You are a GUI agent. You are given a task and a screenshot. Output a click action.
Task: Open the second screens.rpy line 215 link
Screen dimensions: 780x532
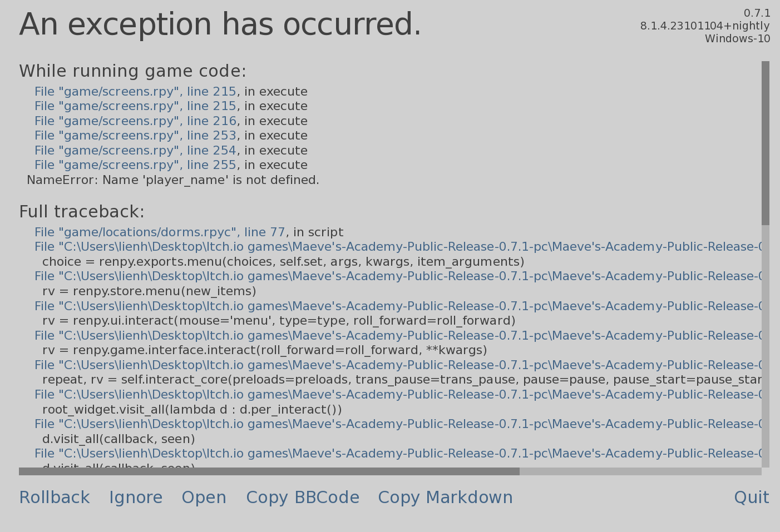[135, 106]
